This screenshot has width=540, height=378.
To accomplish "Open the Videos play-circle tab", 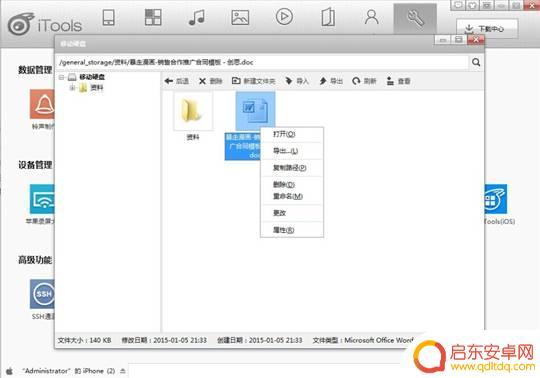I will (x=284, y=17).
